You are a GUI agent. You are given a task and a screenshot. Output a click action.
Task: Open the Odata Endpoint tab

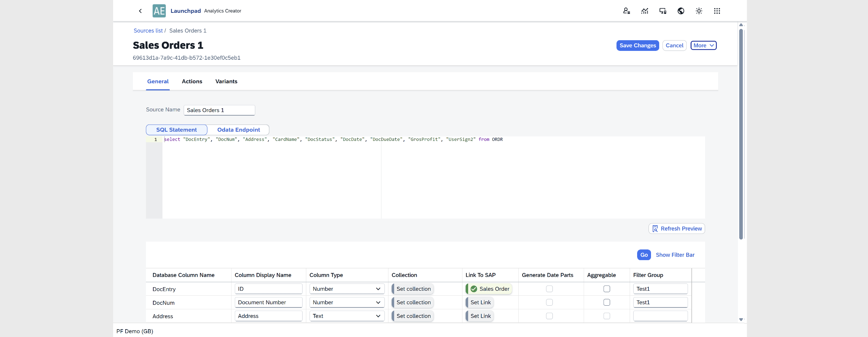(x=238, y=130)
